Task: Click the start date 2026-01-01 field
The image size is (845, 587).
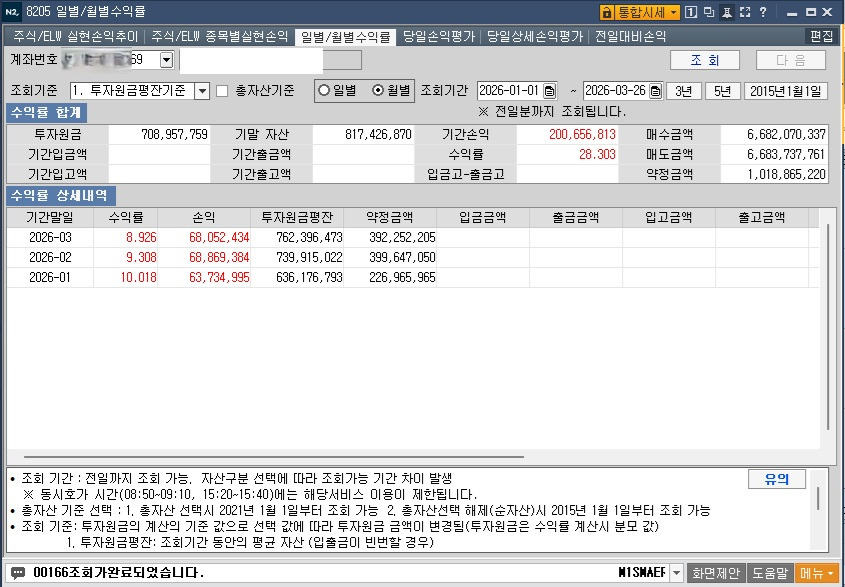Action: coord(509,91)
